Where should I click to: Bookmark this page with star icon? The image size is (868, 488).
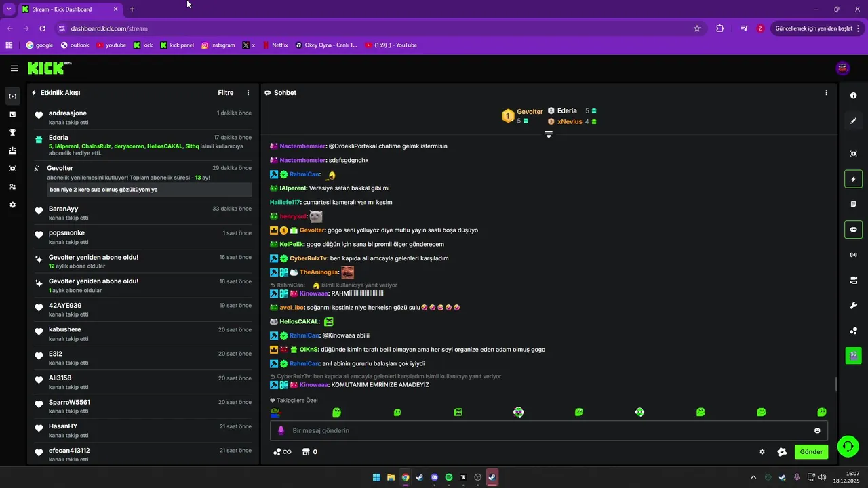coord(696,28)
